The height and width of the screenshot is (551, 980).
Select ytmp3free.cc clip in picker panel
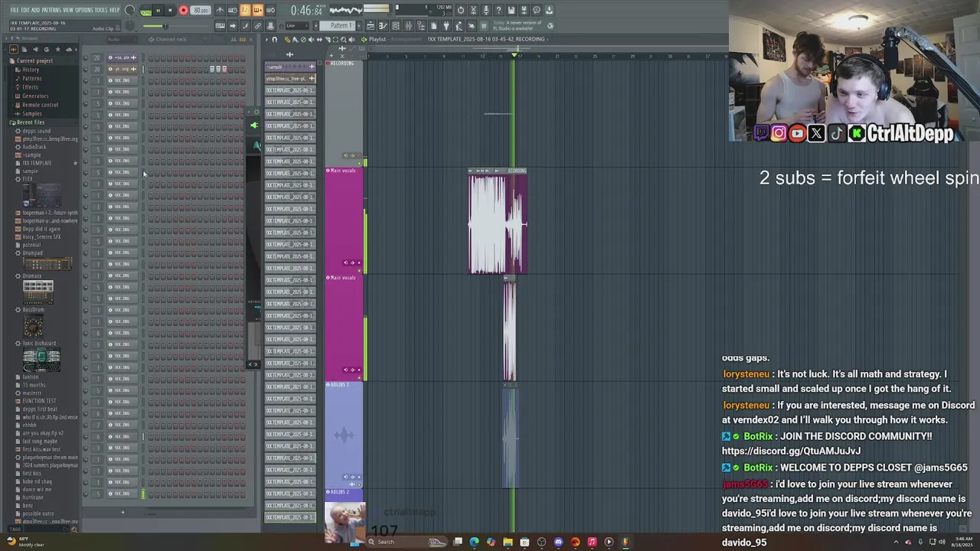[290, 79]
